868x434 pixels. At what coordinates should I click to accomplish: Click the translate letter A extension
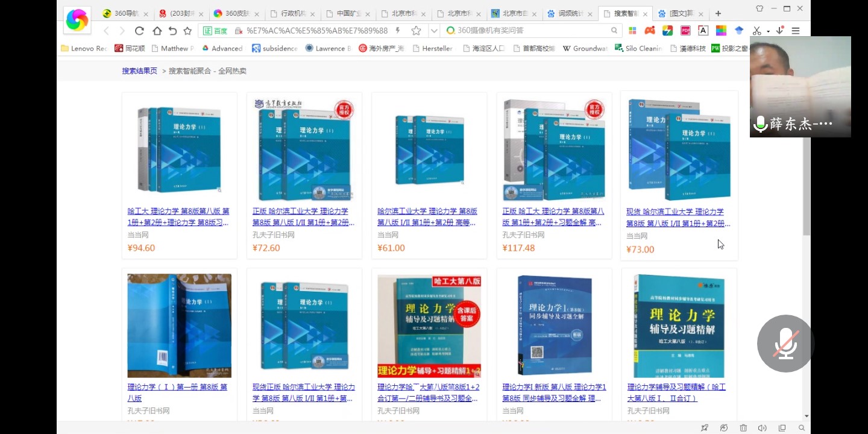[x=703, y=31]
